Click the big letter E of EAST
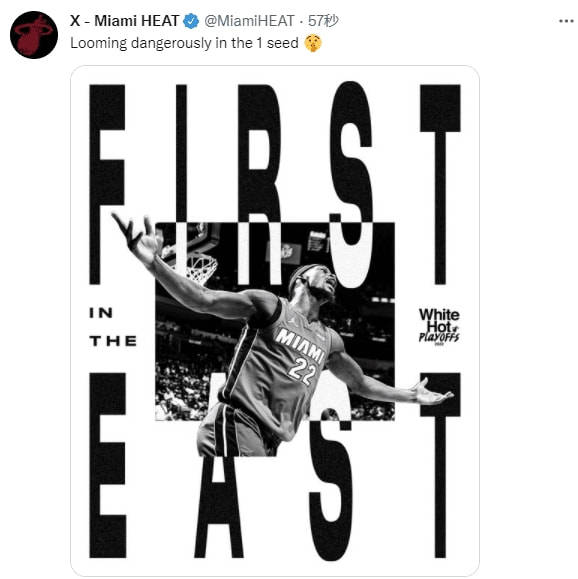 [x=107, y=465]
